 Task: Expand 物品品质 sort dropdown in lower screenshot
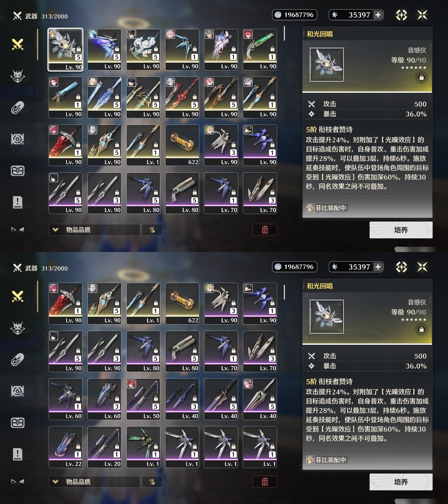tap(94, 482)
